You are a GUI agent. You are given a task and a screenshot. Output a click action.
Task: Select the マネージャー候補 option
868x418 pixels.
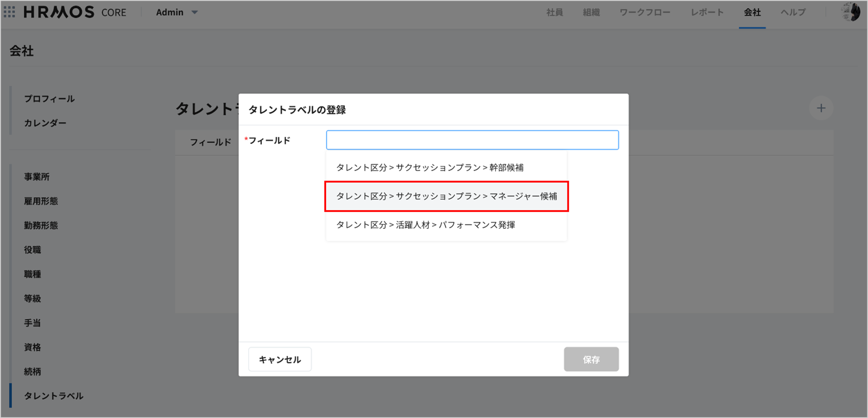pyautogui.click(x=446, y=196)
